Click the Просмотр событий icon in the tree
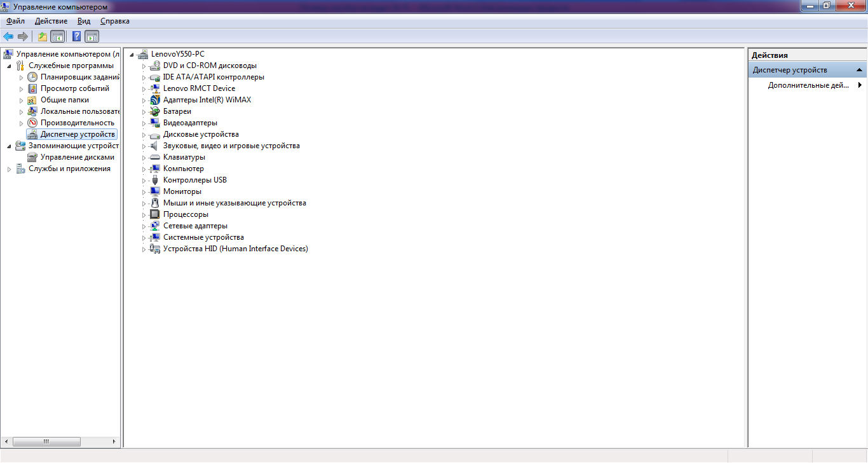The image size is (868, 463). [32, 88]
